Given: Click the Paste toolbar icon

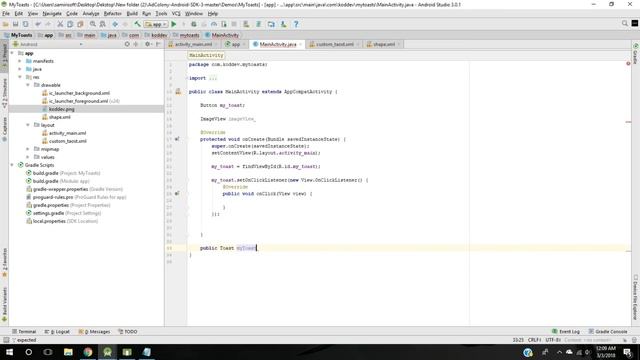Looking at the screenshot, I should point(80,24).
